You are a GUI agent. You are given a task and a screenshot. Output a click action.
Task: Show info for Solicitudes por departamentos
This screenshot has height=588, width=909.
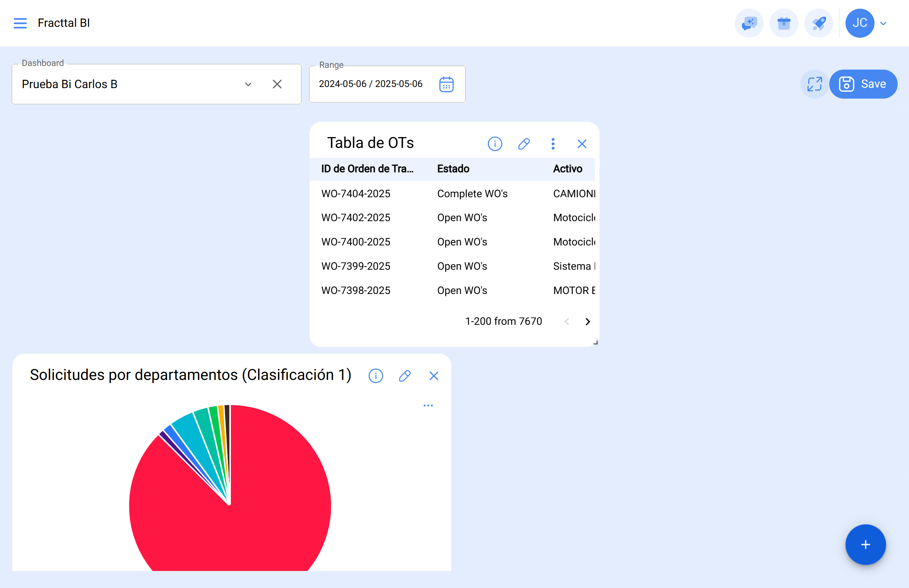pyautogui.click(x=375, y=376)
